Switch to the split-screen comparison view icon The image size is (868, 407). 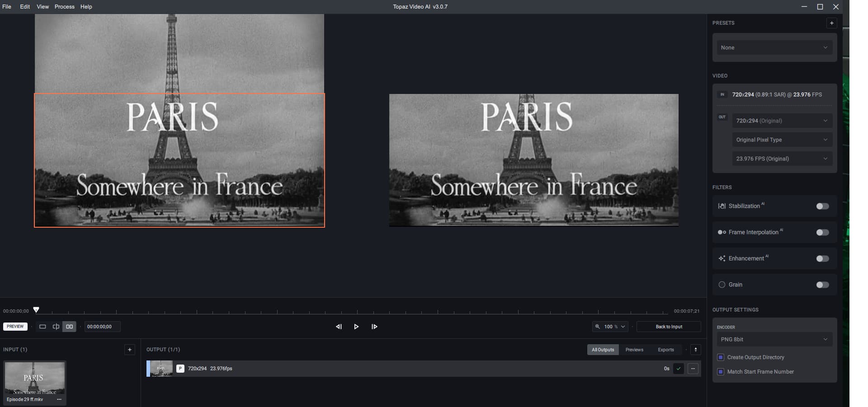click(x=56, y=327)
